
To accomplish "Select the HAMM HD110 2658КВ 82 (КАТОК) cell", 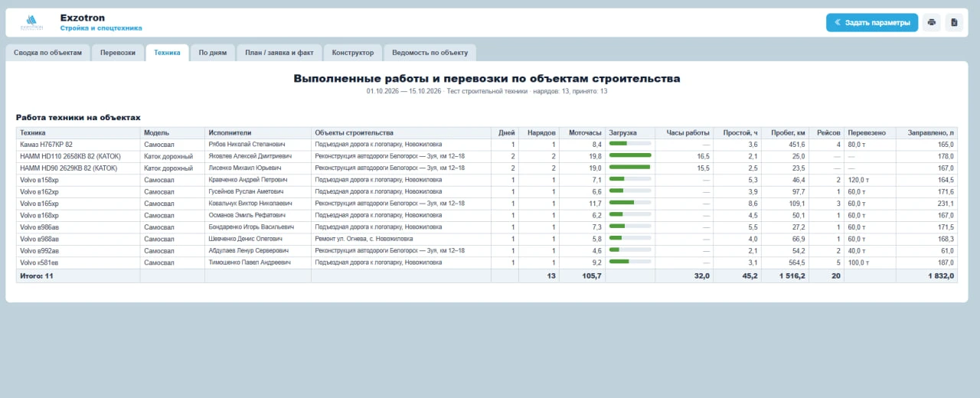I will tap(78, 156).
